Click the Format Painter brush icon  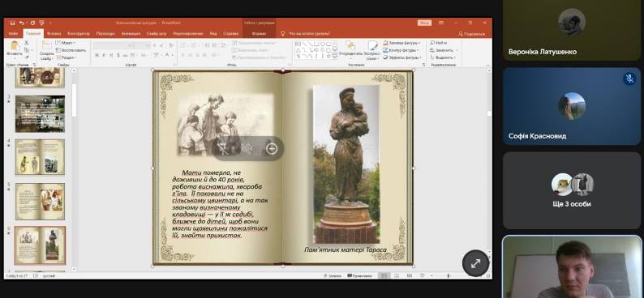point(27,57)
